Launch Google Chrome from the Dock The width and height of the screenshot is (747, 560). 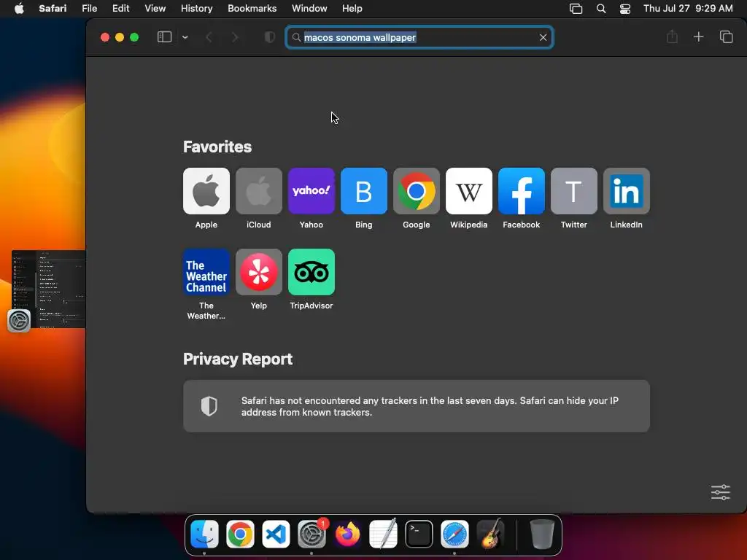pyautogui.click(x=240, y=534)
